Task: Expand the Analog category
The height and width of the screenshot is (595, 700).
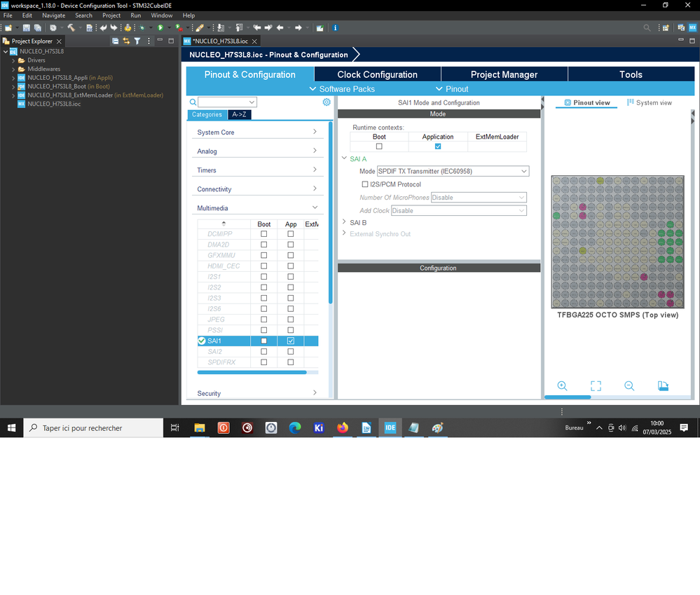Action: click(257, 151)
